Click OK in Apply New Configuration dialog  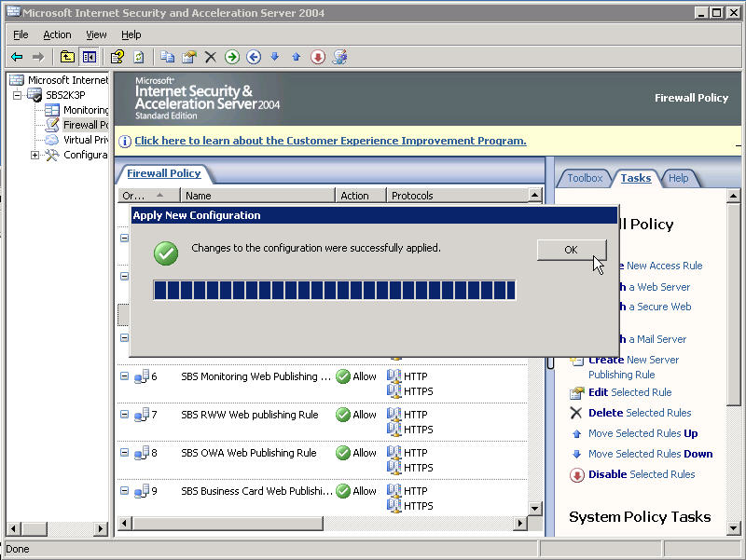pos(571,250)
